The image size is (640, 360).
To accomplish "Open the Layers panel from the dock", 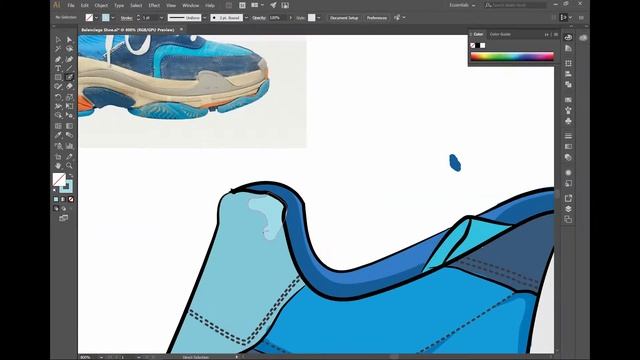I will [x=568, y=209].
